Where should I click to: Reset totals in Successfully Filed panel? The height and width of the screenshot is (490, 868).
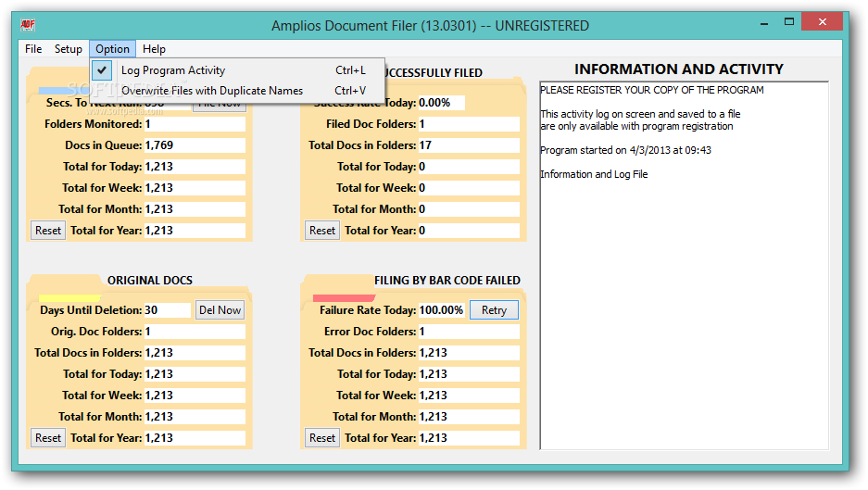pos(322,231)
